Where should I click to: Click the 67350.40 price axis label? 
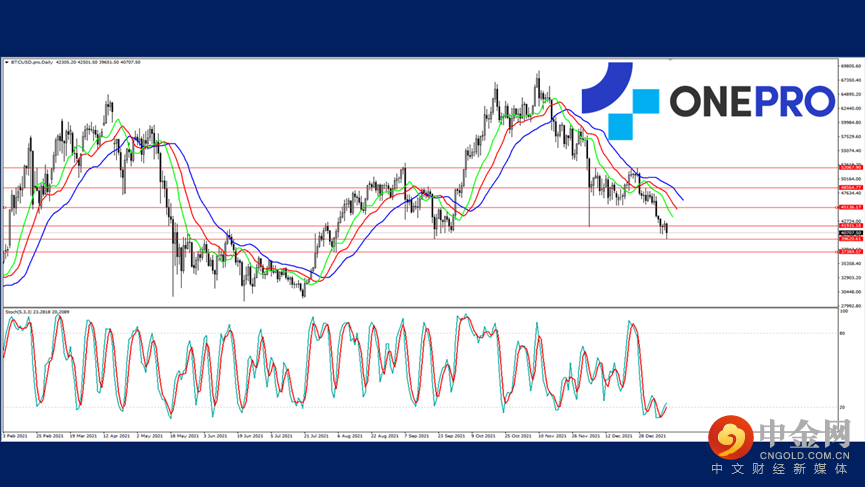click(x=851, y=80)
